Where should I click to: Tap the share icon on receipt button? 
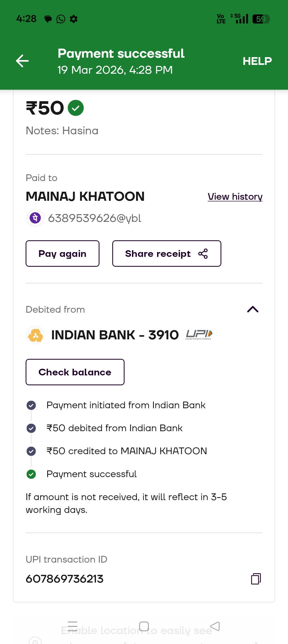pos(203,254)
